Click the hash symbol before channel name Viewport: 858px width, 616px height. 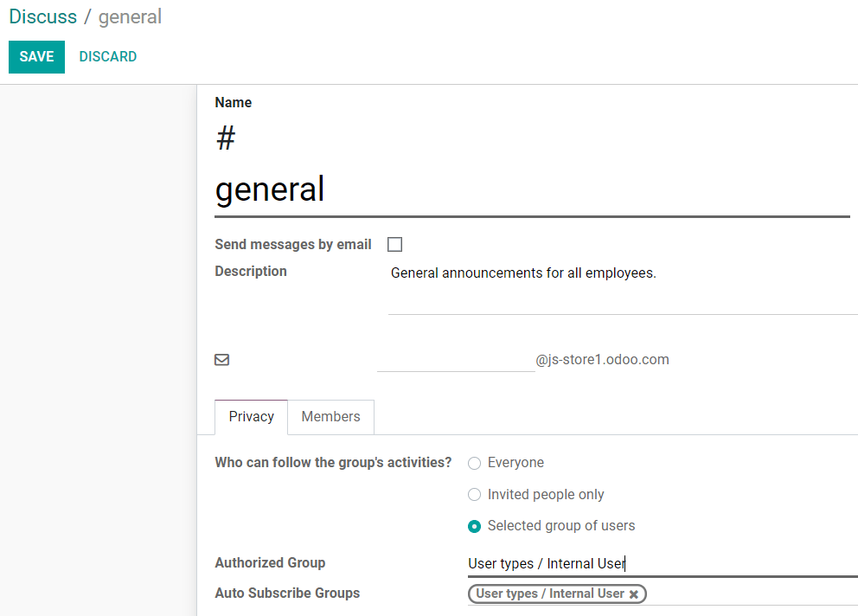click(x=226, y=138)
